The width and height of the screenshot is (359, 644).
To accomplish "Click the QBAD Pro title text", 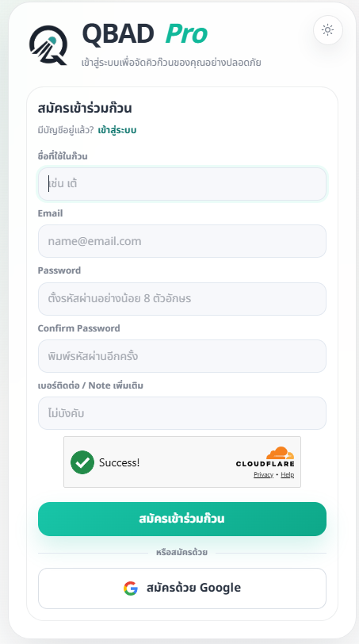I will click(x=145, y=33).
